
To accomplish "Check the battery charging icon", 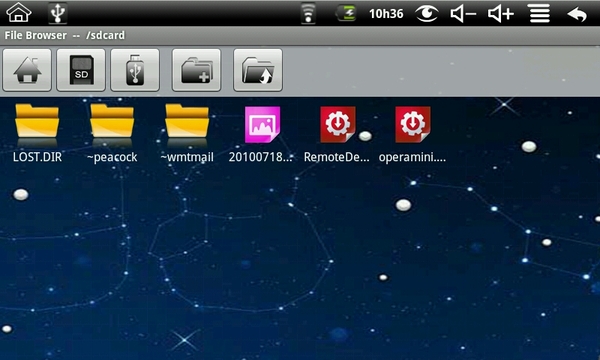I will [x=346, y=14].
